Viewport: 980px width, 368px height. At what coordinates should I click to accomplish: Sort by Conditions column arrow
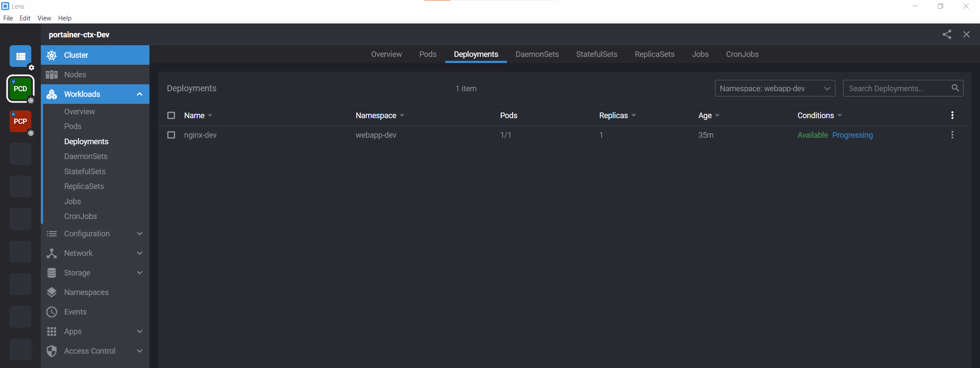[840, 116]
